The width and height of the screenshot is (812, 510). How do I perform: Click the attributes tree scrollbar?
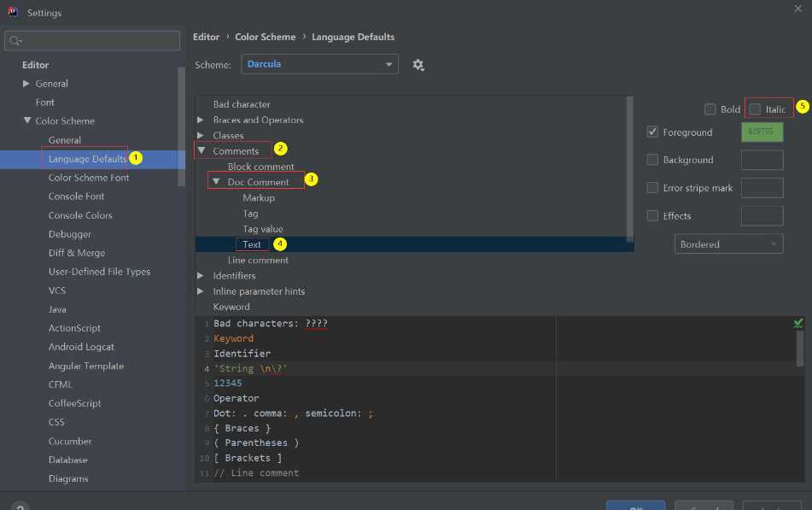630,168
